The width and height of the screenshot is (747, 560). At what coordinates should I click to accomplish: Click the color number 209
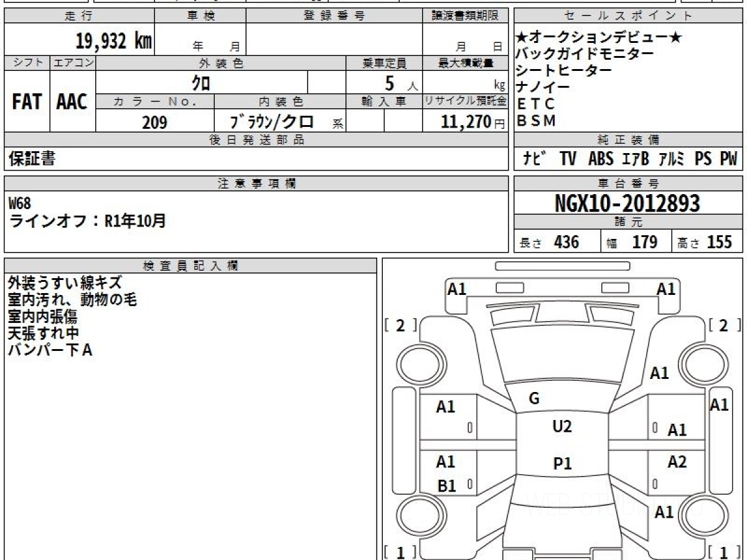(154, 123)
